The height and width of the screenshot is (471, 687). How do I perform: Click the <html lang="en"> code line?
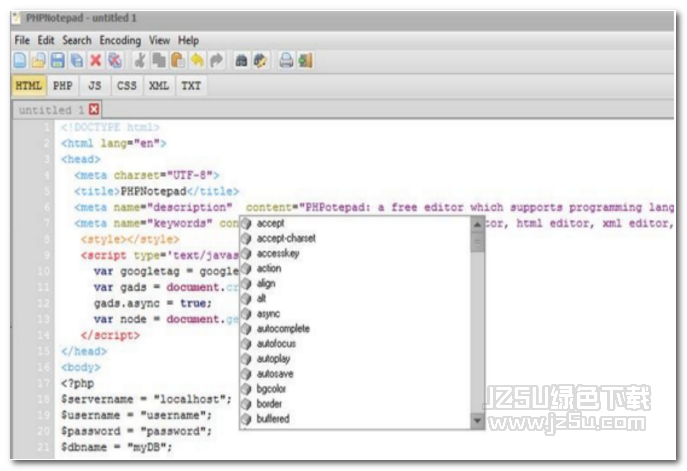(113, 143)
